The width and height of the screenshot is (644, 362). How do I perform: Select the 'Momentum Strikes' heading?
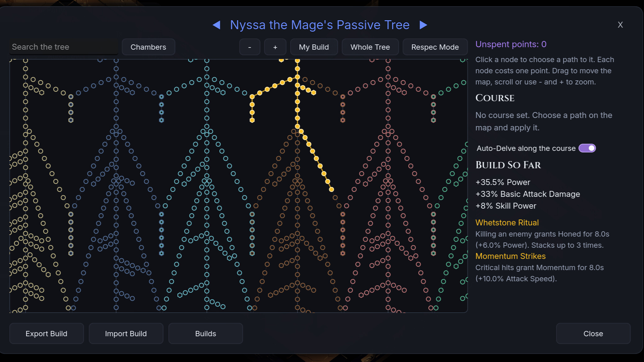(x=510, y=256)
